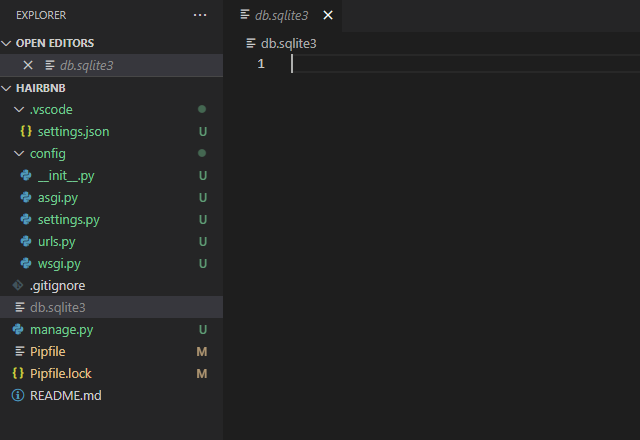This screenshot has height=440, width=640.
Task: Click the settings.json braces file icon
Action: (x=26, y=131)
